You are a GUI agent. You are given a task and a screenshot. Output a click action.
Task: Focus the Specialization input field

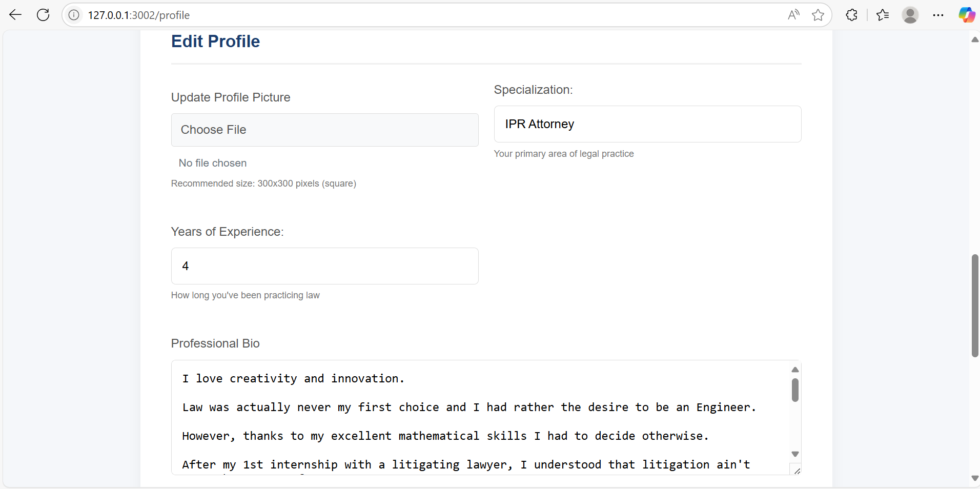647,124
